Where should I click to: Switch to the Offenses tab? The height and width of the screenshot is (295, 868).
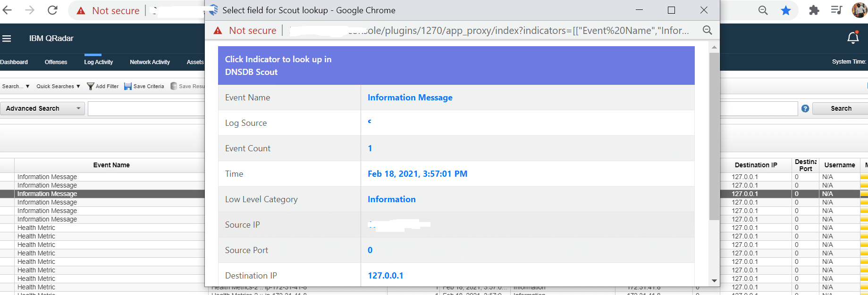[x=56, y=62]
